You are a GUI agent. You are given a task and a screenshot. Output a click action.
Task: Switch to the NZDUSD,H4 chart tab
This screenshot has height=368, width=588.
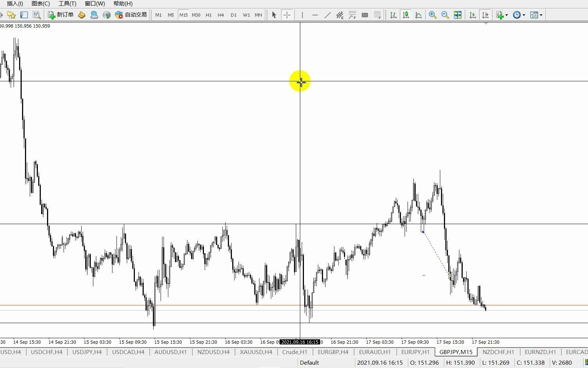[214, 352]
